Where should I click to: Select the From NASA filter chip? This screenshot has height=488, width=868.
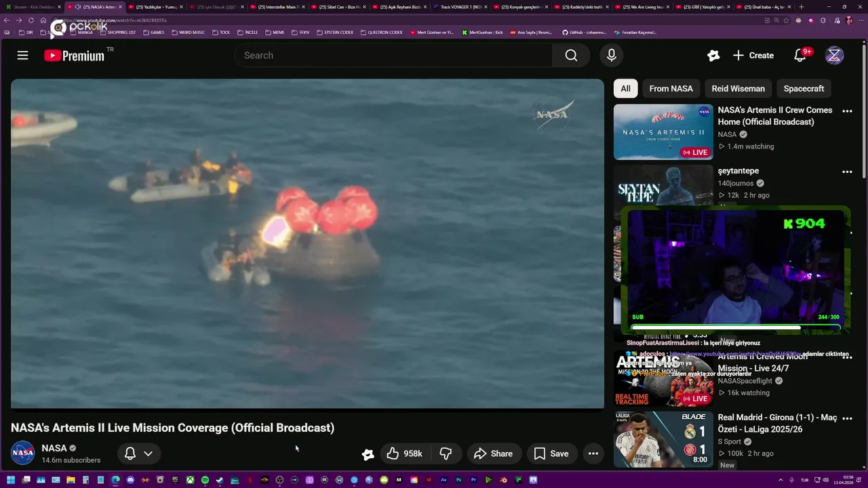671,89
